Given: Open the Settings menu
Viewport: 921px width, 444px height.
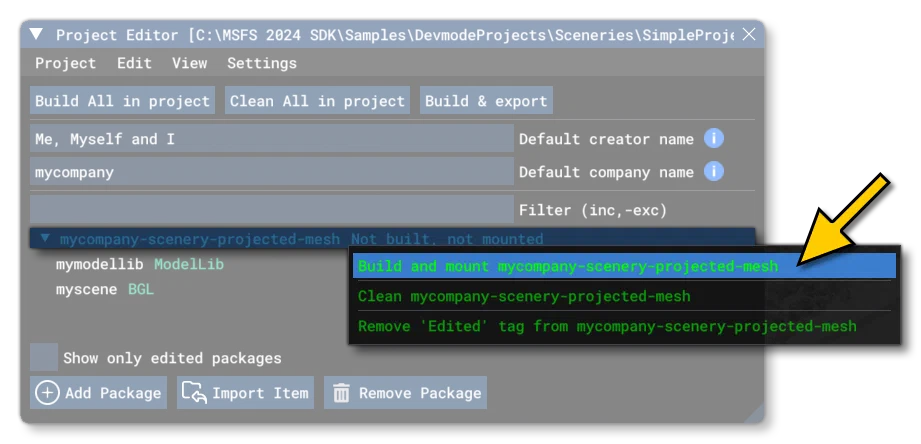Looking at the screenshot, I should click(262, 63).
